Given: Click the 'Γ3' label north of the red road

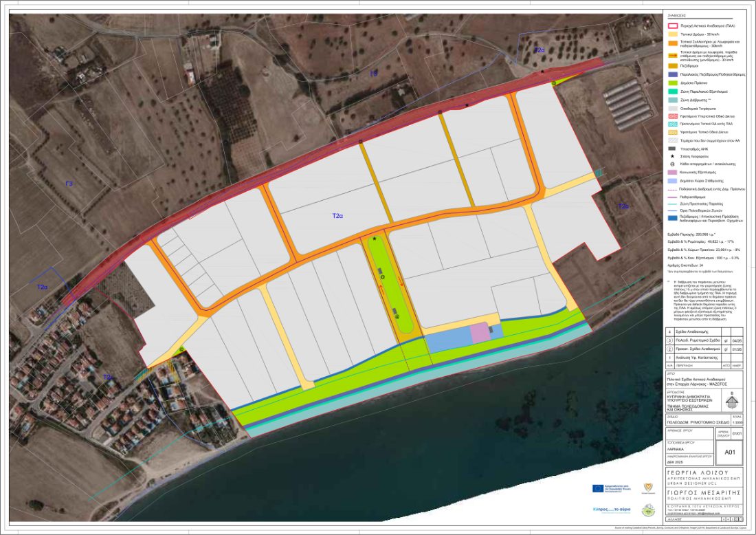Looking at the screenshot, I should [x=374, y=74].
